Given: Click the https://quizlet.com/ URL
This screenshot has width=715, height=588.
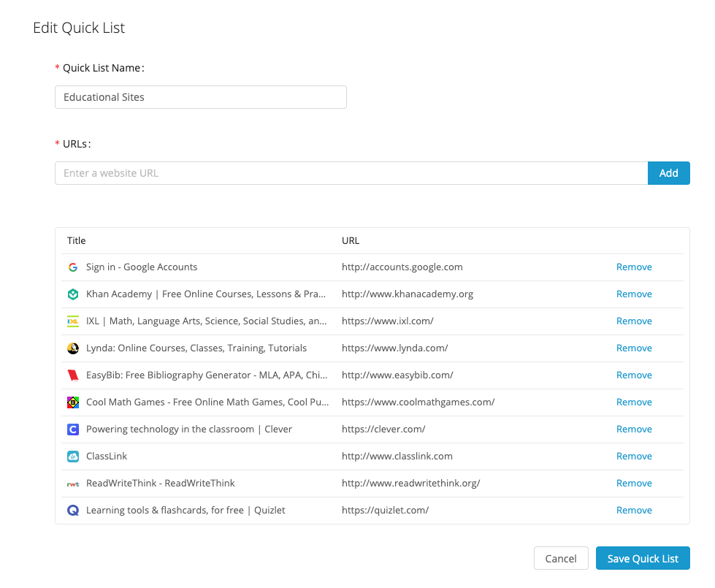Looking at the screenshot, I should [x=386, y=510].
